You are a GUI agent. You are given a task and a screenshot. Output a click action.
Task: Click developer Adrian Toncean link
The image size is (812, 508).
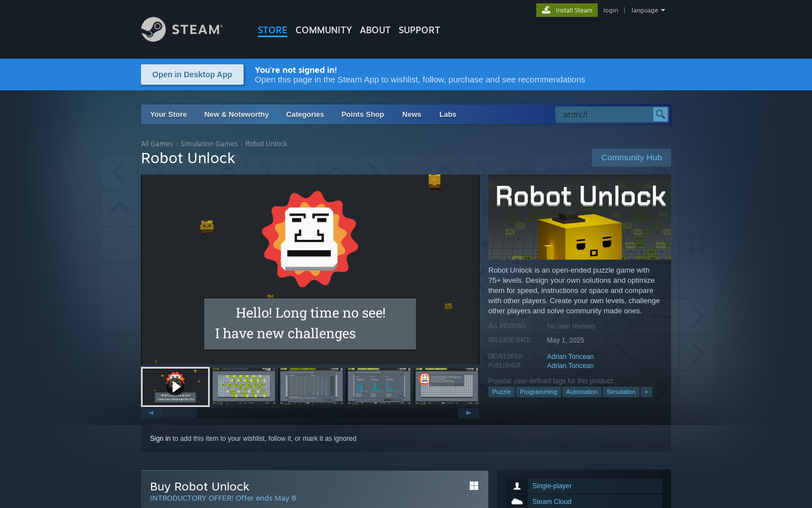(x=570, y=357)
